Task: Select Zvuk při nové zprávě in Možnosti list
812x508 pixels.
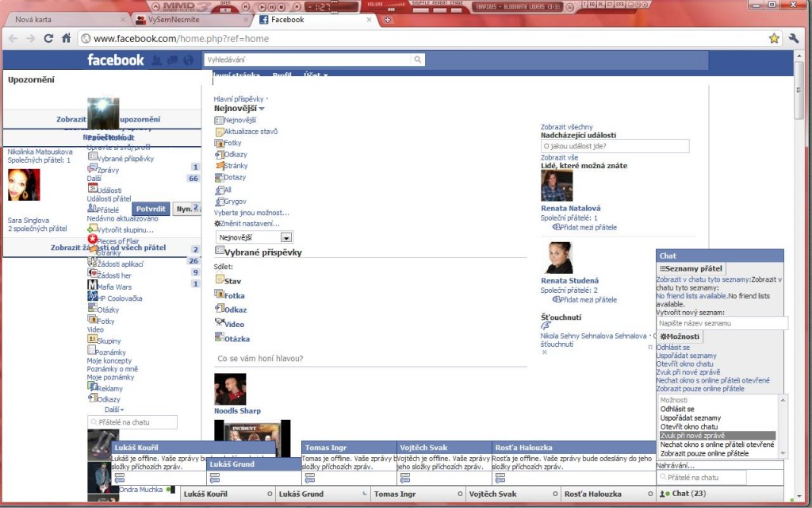Action: pyautogui.click(x=717, y=436)
